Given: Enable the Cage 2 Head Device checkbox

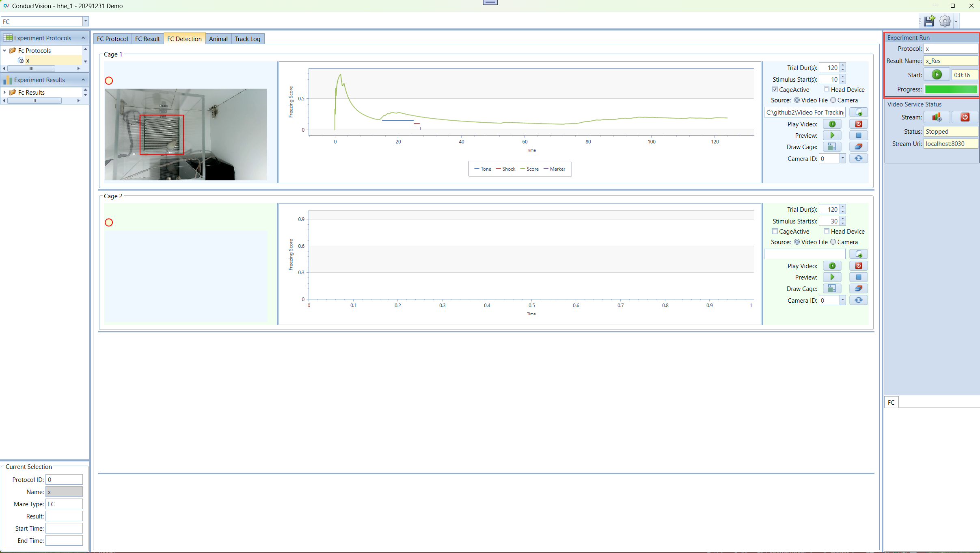Looking at the screenshot, I should tap(827, 232).
